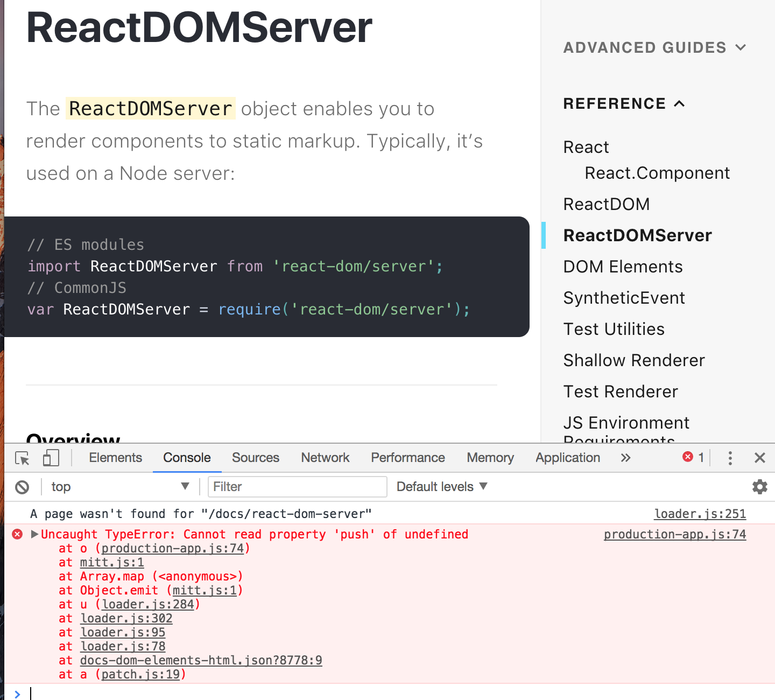Screen dimensions: 775x700
Task: Click the "A page wasn't found" console message
Action: pyautogui.click(x=201, y=514)
